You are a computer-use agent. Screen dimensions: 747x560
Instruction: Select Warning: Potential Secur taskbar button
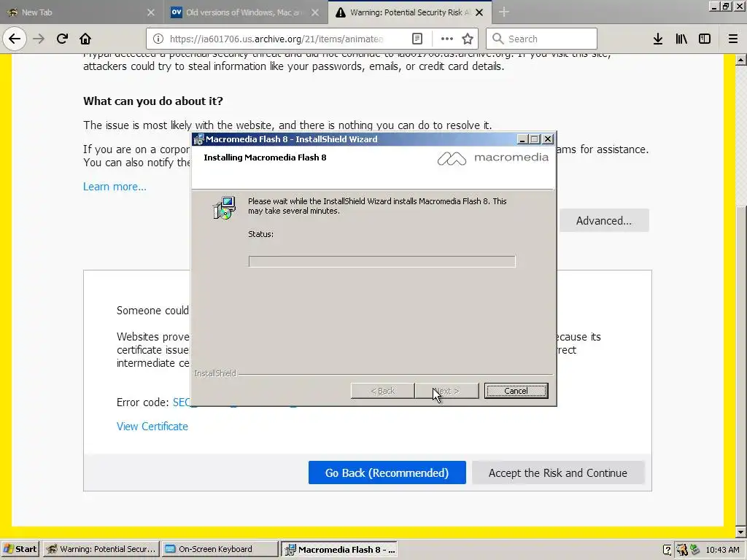tap(101, 549)
